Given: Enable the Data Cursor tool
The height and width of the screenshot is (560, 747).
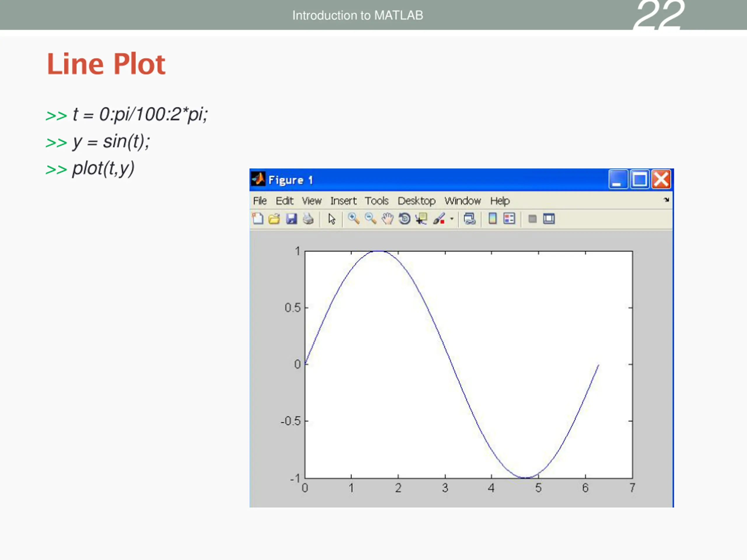Looking at the screenshot, I should point(421,219).
